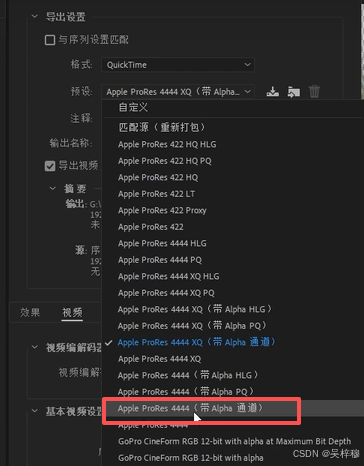Collapse the 基本视频设置 section

pos(35,411)
